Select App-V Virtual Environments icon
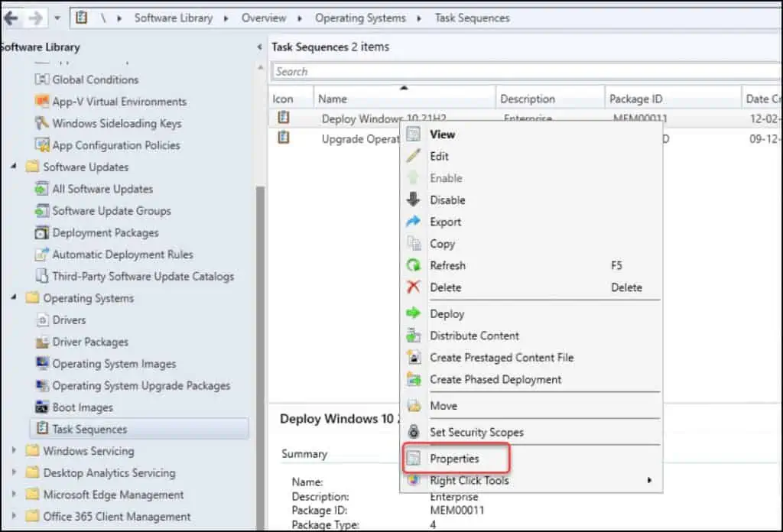Viewport: 783px width, 532px height. 42,102
